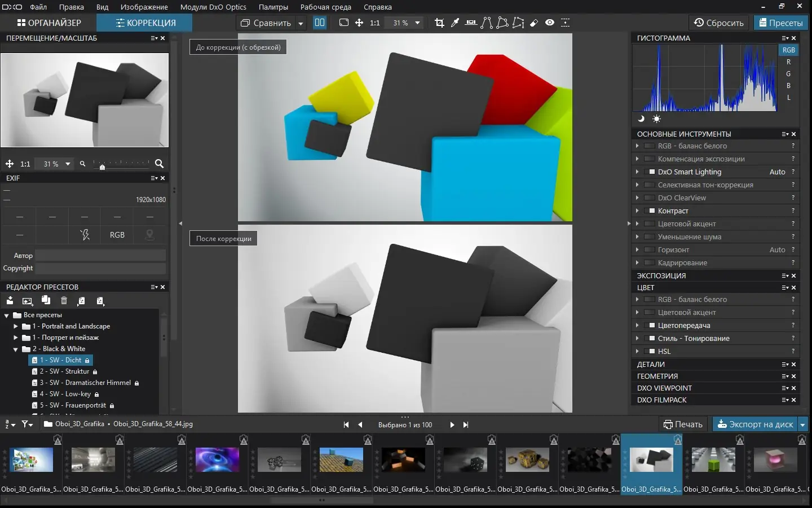
Task: Click the Печать print button
Action: click(x=683, y=424)
